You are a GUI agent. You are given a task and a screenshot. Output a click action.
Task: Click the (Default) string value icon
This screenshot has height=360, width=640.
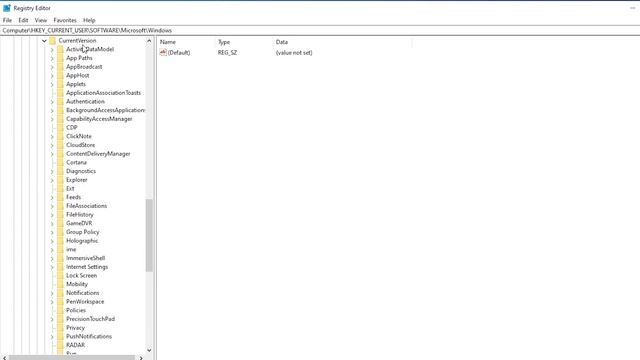coord(163,52)
